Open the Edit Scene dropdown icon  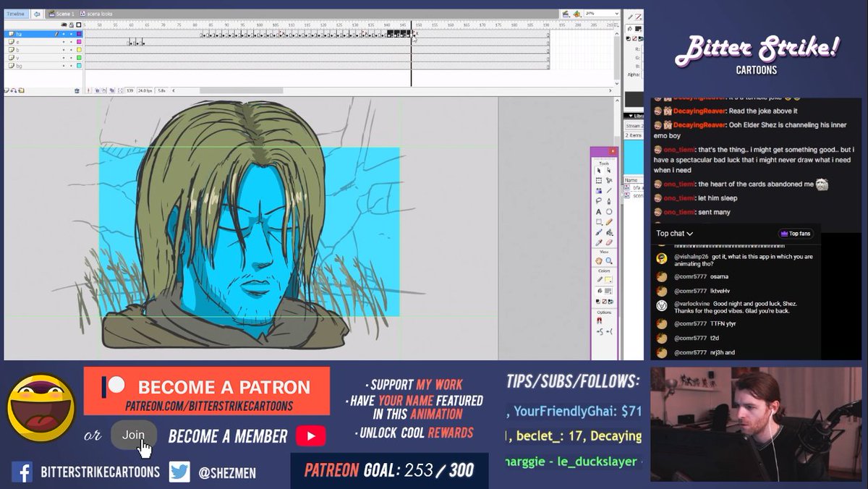[x=566, y=14]
